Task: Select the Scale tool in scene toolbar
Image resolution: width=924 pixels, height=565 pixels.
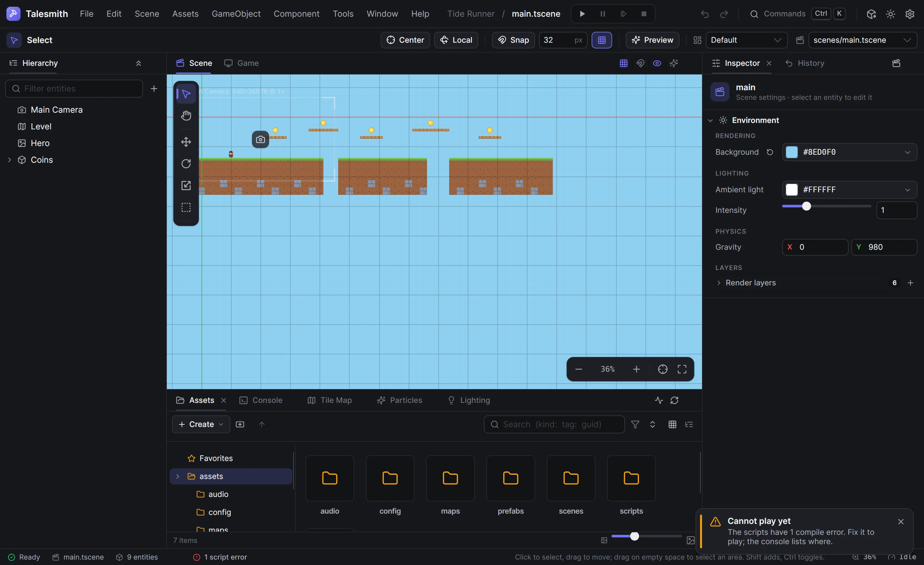Action: click(186, 186)
